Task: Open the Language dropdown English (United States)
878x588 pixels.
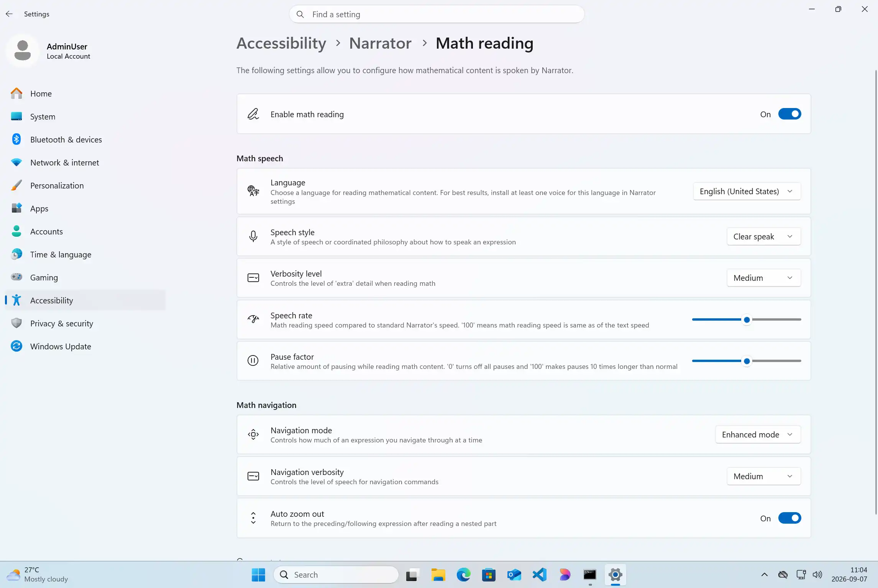Action: click(x=747, y=192)
